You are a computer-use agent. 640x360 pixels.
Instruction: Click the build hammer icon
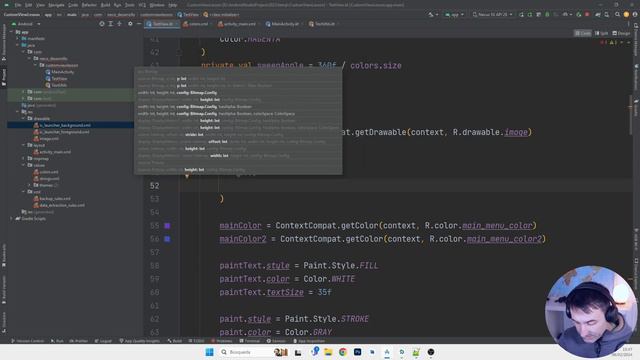coord(431,15)
